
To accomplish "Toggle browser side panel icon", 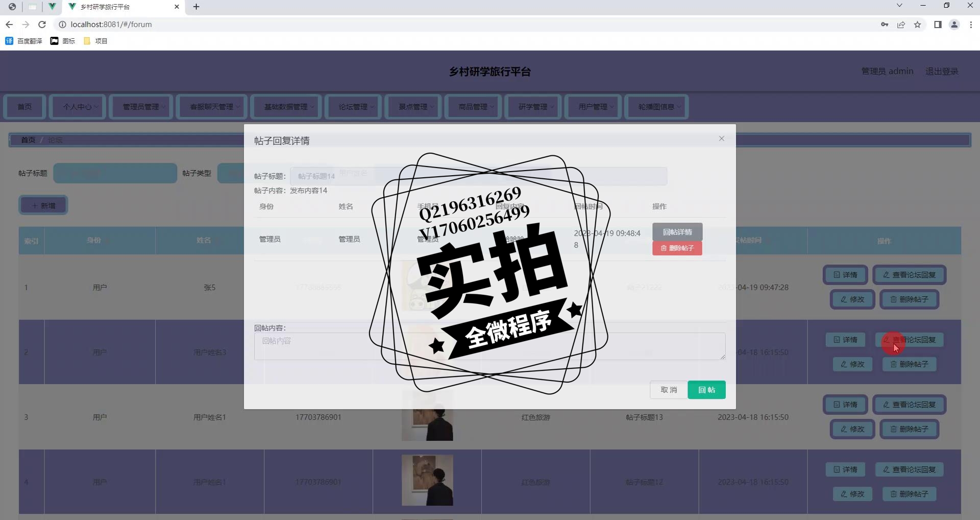I will tap(938, 25).
